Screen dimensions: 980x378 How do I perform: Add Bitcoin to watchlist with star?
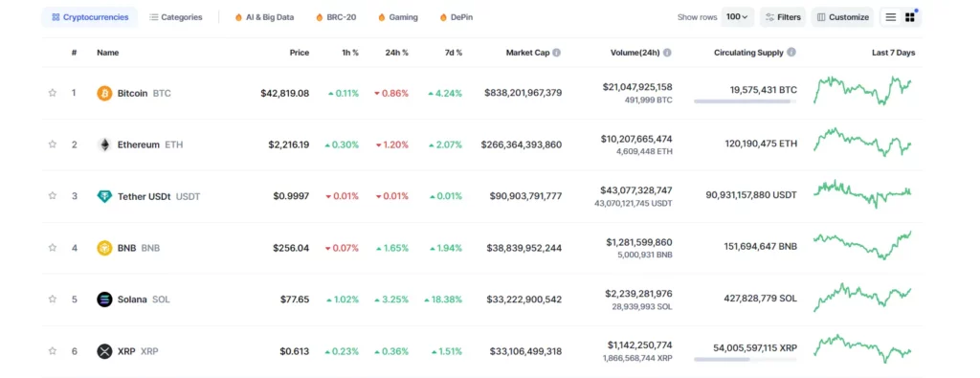[53, 93]
